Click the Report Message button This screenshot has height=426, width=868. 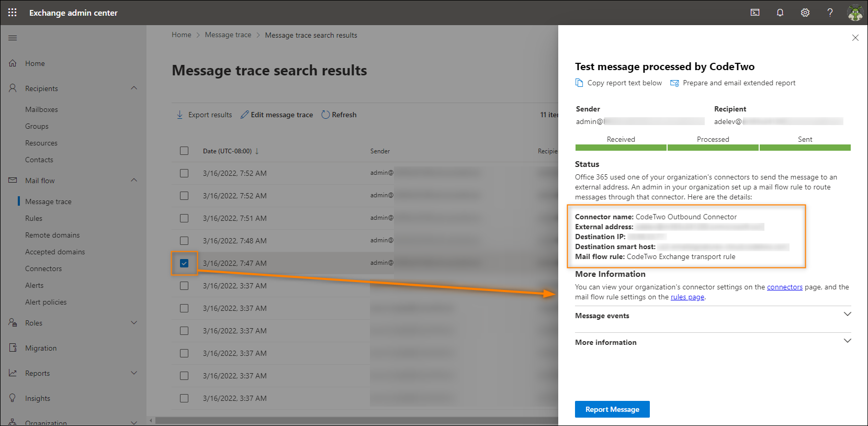point(612,409)
